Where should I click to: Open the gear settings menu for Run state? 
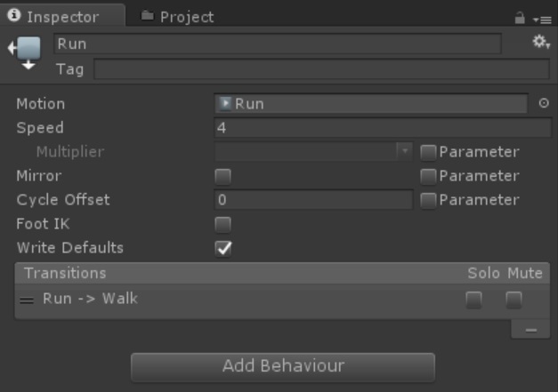pos(541,42)
